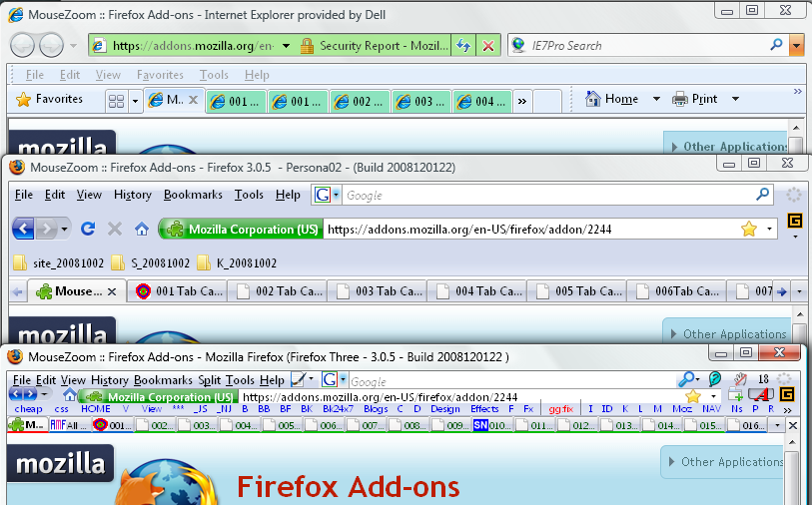Click the Home icon in Persona02 Firefox window
Image resolution: width=812 pixels, height=505 pixels.
142,229
